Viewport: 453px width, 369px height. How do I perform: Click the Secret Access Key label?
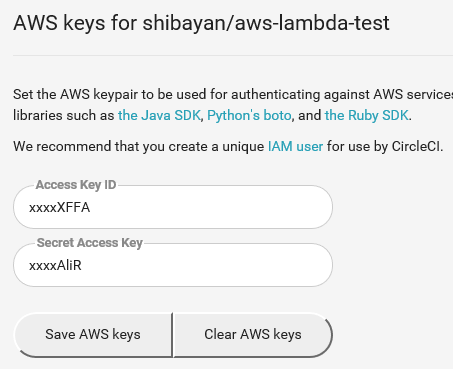(90, 243)
